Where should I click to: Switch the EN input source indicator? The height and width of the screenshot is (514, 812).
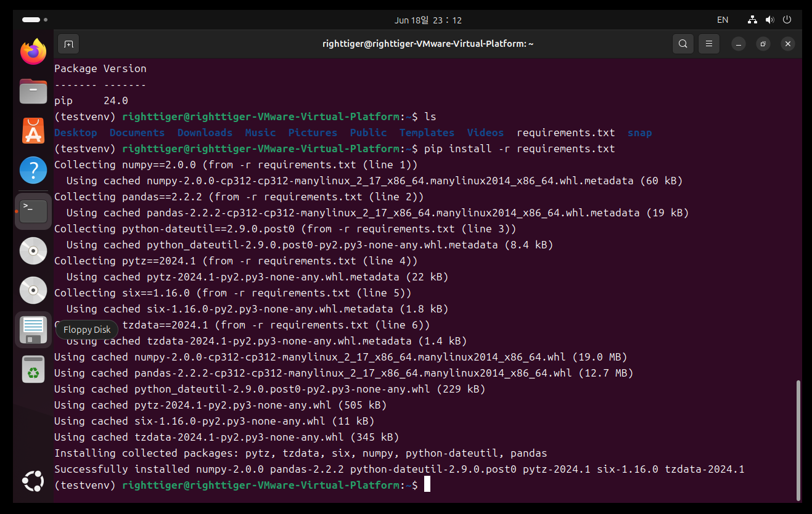pyautogui.click(x=723, y=20)
